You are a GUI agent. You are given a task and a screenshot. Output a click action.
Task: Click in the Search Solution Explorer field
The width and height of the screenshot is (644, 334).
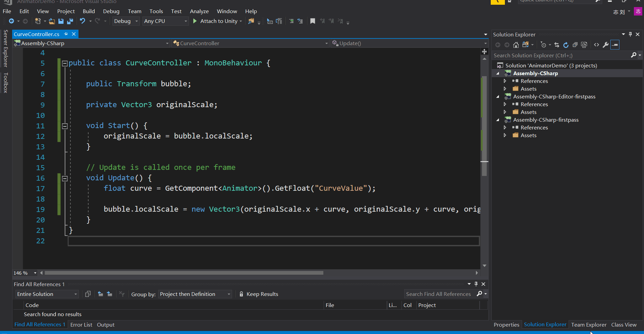click(561, 55)
